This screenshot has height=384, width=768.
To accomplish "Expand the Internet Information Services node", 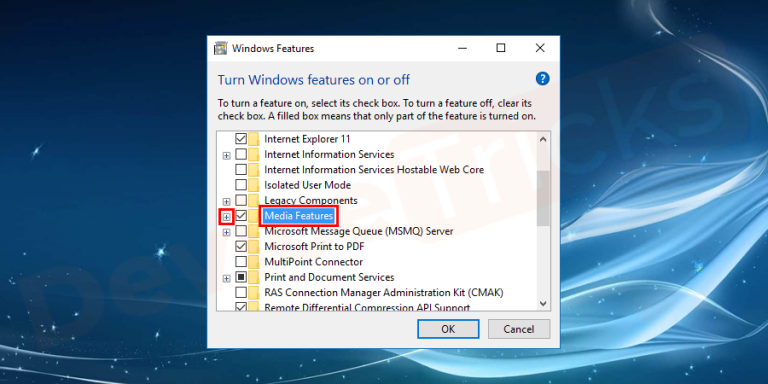I will click(x=226, y=155).
